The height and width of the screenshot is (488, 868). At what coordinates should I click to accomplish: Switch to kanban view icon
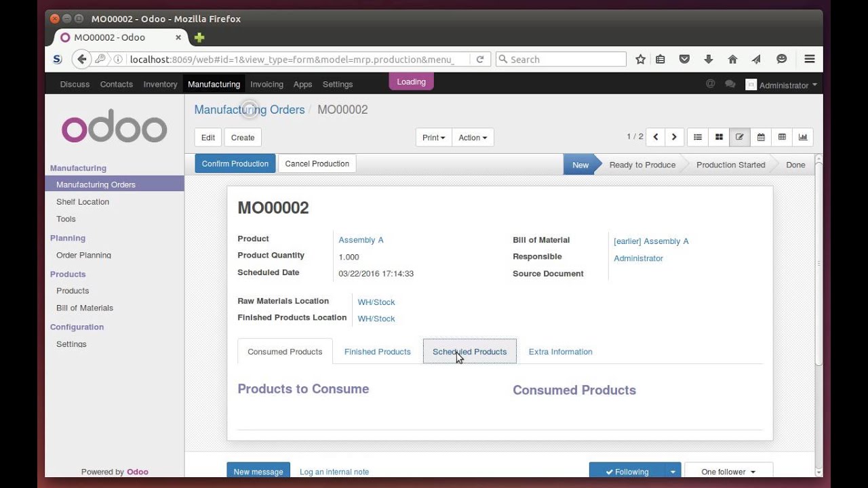pos(719,137)
